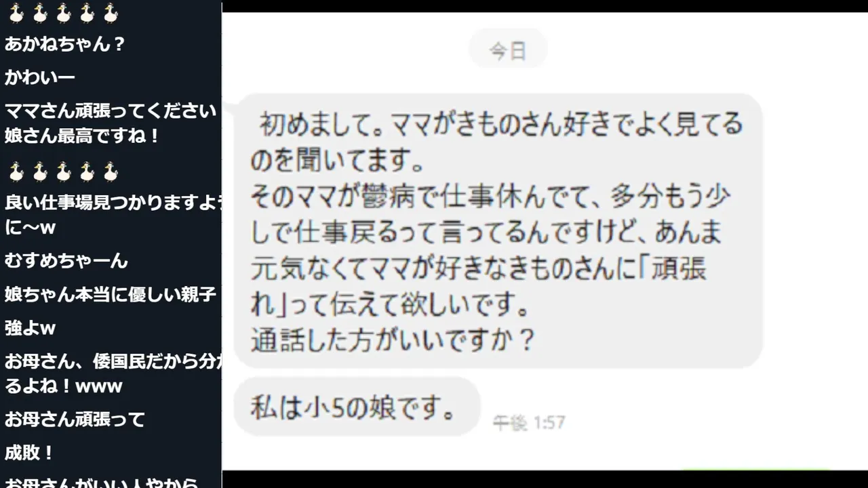Click the last duck emoji in top row

click(111, 12)
